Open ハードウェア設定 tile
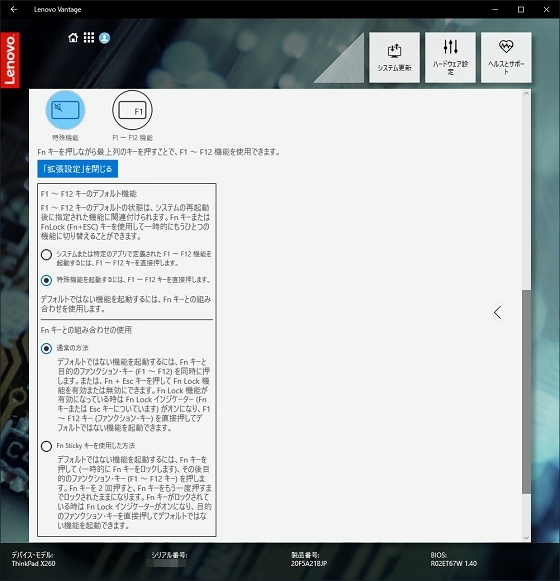 [450, 57]
